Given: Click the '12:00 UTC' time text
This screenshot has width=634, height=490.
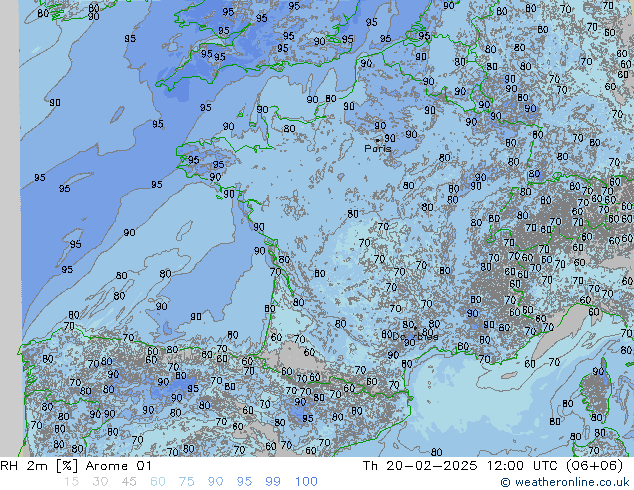Looking at the screenshot, I should pos(523,466).
